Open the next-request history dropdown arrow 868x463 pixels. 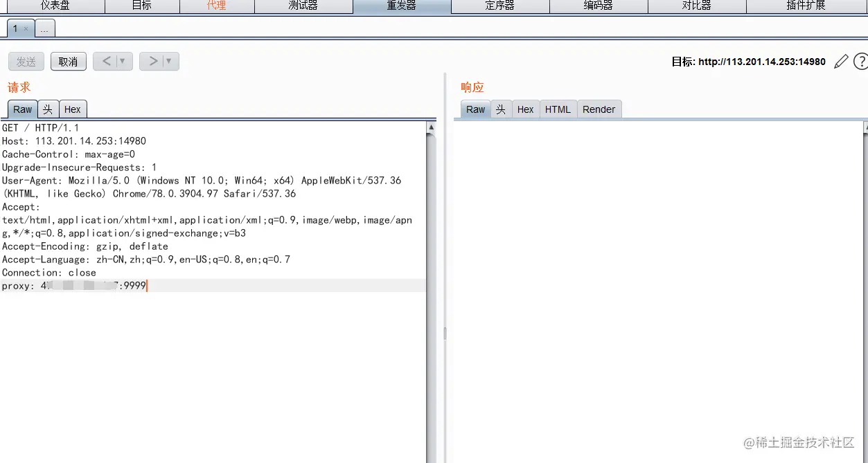168,61
